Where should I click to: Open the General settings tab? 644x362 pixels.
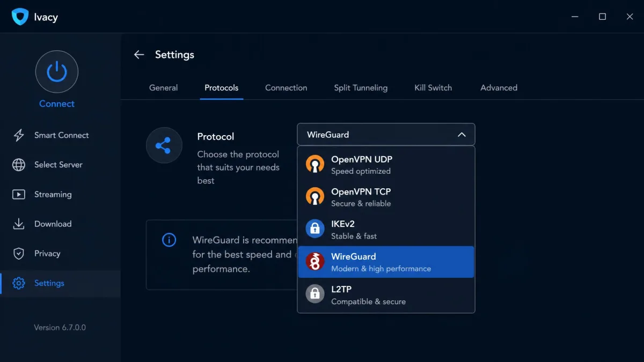[164, 87]
